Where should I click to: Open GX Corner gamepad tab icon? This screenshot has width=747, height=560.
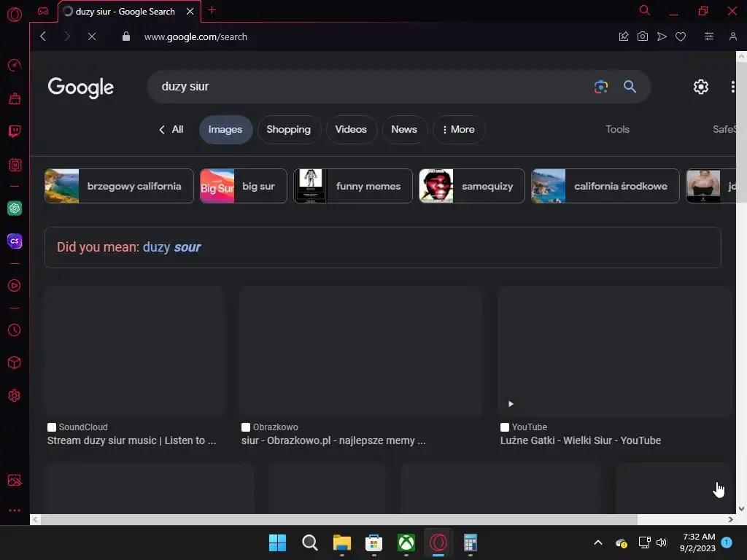point(43,11)
